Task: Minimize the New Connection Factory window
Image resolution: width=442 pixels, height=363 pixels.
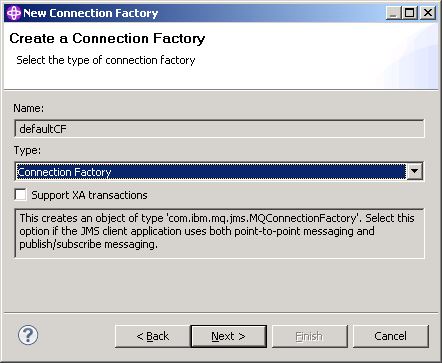Action: point(393,13)
